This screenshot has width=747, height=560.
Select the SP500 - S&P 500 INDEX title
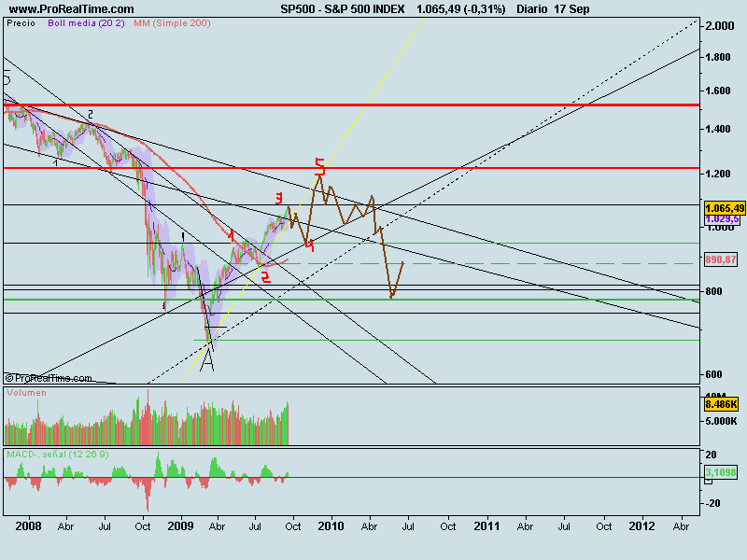click(x=343, y=8)
